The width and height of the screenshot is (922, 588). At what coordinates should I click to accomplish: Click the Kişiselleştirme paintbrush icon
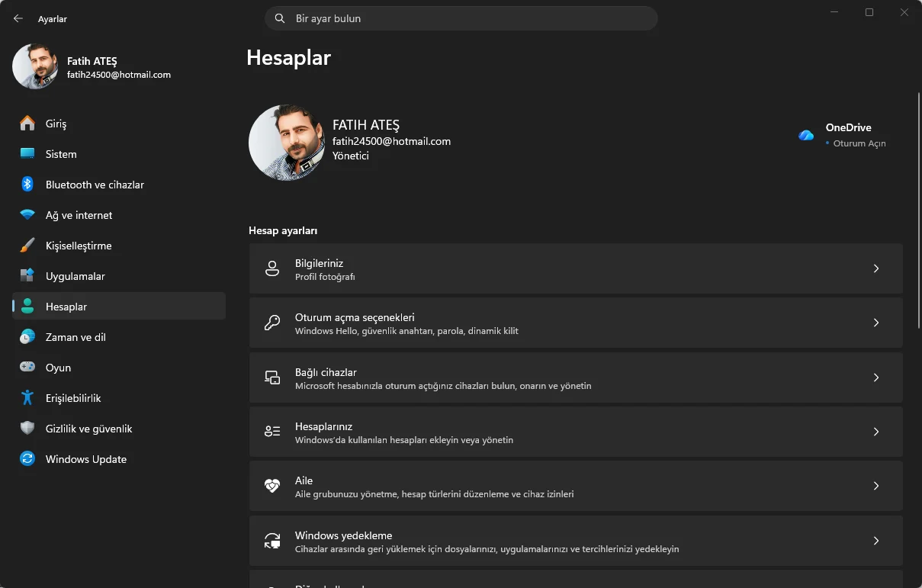tap(27, 245)
